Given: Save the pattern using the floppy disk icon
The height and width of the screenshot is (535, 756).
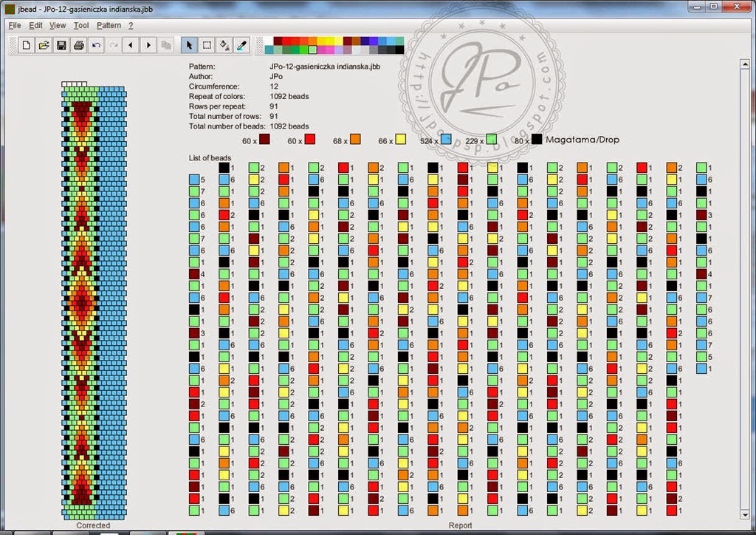Looking at the screenshot, I should [x=62, y=45].
